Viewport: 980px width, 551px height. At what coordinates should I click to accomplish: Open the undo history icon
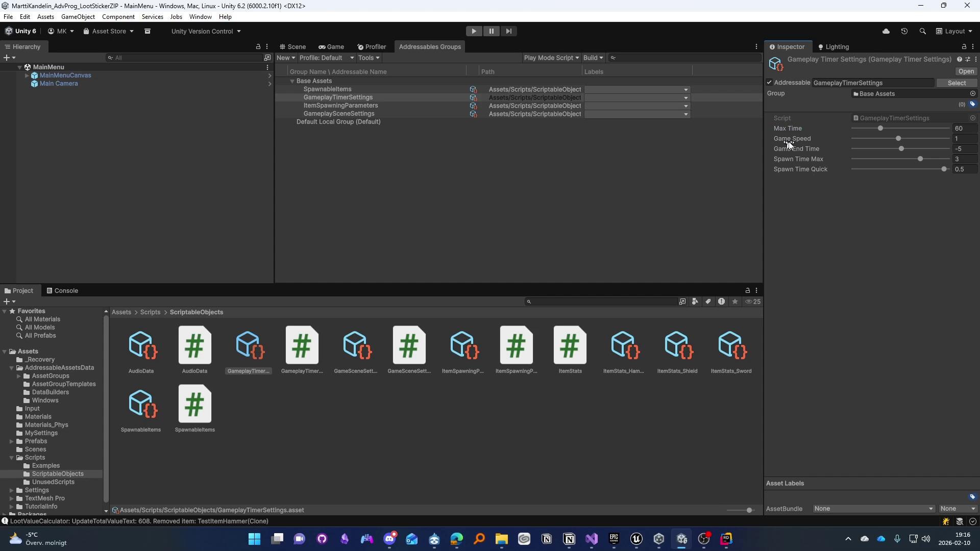coord(904,31)
